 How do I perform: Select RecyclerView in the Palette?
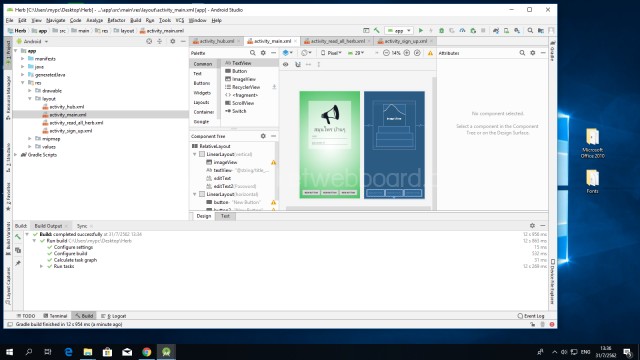pyautogui.click(x=246, y=87)
